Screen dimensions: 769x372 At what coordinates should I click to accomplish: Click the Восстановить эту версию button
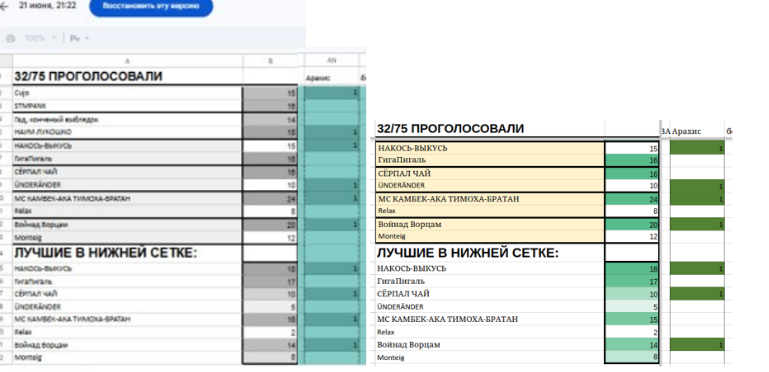pyautogui.click(x=151, y=6)
